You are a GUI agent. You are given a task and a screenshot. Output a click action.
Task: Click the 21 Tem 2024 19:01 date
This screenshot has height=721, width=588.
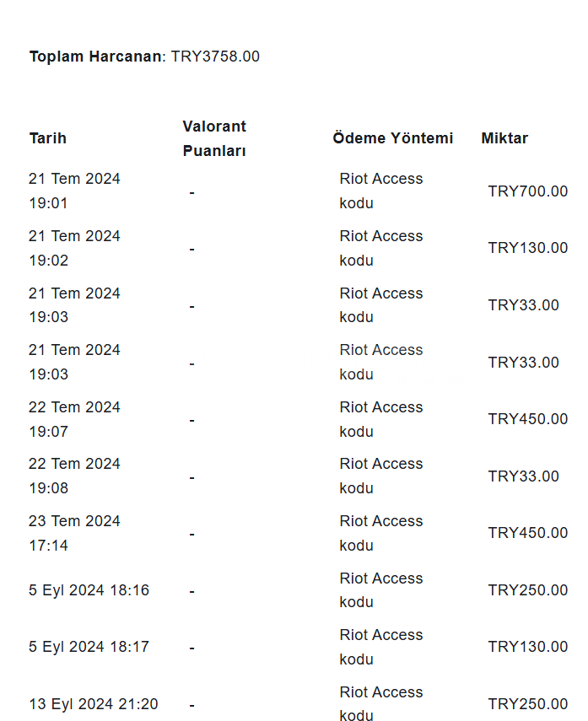point(74,191)
